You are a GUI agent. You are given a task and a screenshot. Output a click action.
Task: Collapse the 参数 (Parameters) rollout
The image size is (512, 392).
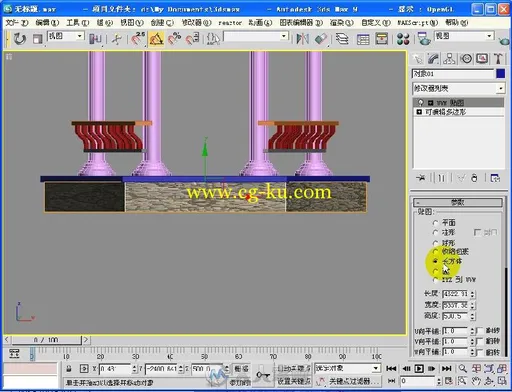point(458,202)
